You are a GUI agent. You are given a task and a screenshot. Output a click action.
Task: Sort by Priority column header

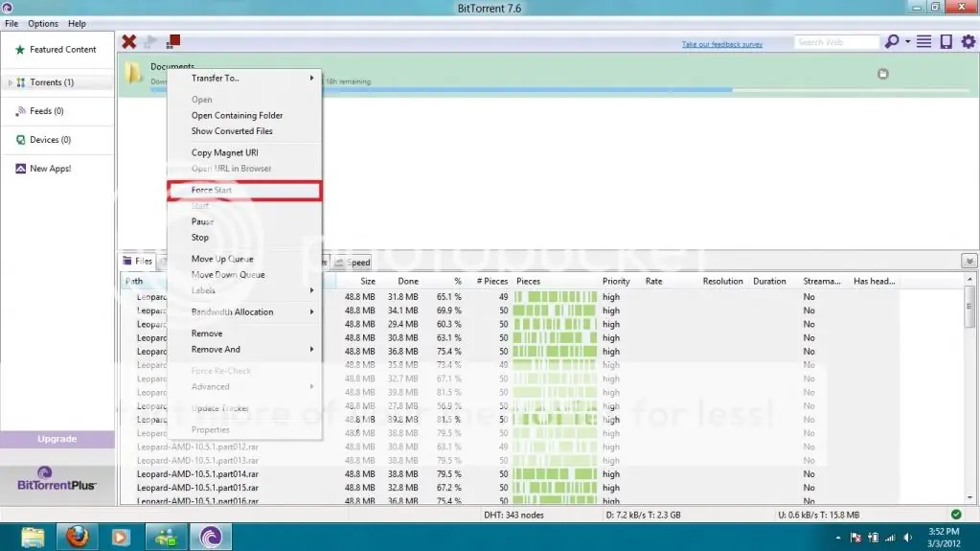(616, 282)
